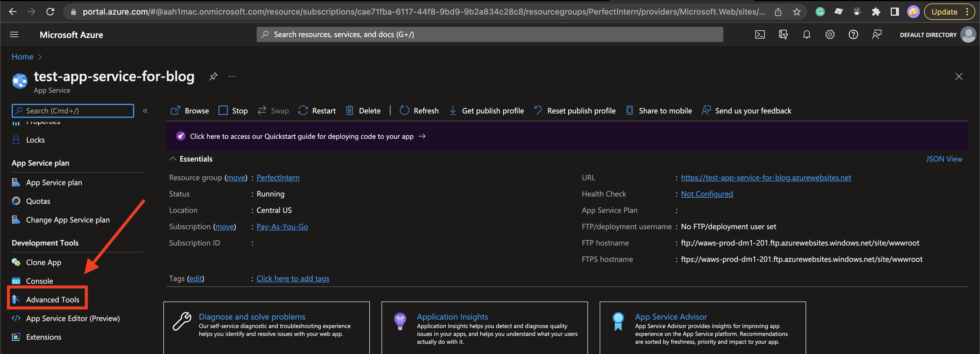Click JSON View link

tap(944, 159)
